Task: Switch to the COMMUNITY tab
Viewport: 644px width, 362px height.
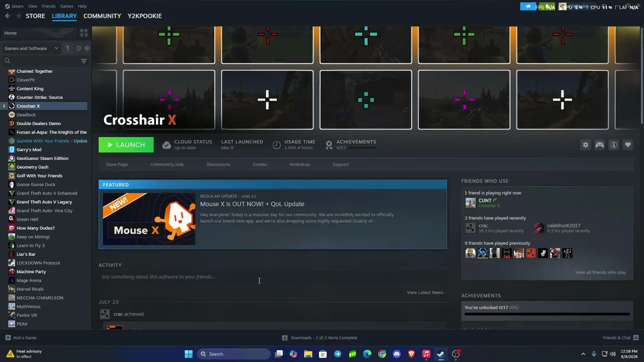Action: pos(102,16)
